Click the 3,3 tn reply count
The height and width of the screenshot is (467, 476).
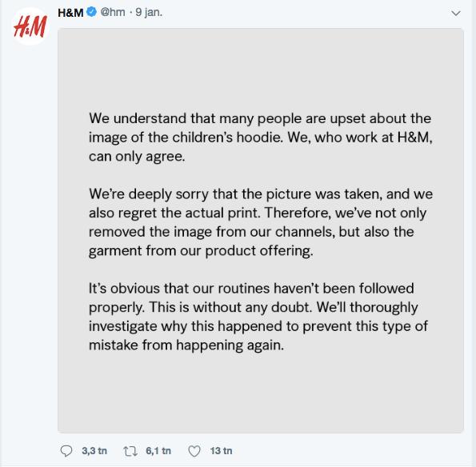[94, 451]
